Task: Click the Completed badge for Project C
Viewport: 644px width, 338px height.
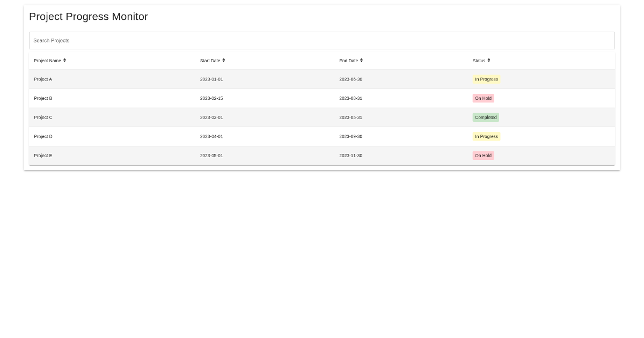Action: pos(486,117)
